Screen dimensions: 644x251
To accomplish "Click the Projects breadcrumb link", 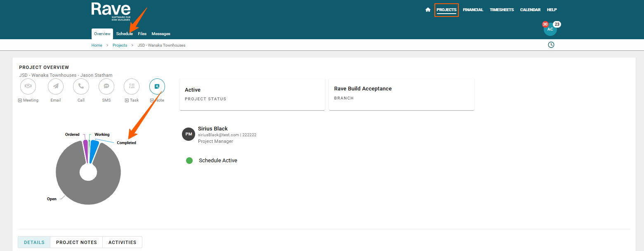I will [120, 45].
